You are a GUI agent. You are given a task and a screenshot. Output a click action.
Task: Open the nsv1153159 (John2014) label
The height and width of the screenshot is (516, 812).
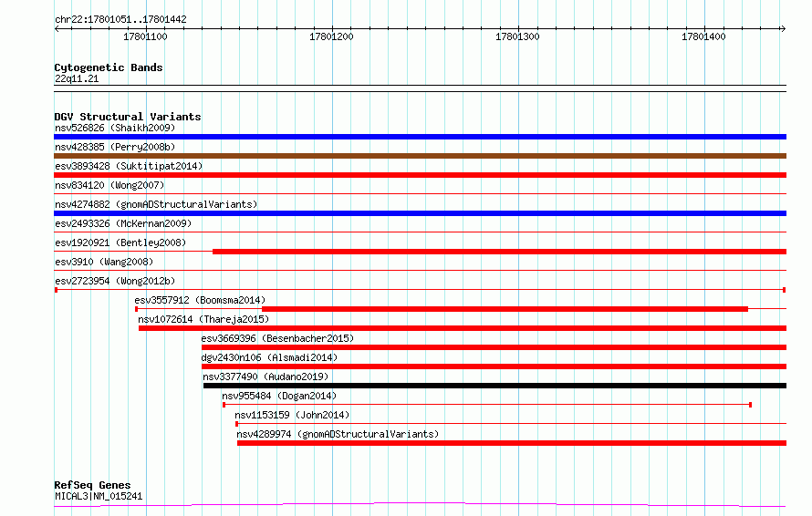[292, 415]
